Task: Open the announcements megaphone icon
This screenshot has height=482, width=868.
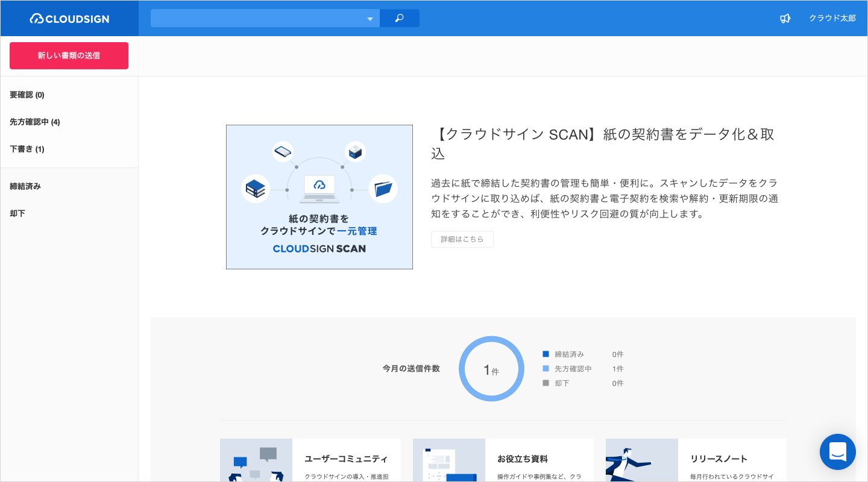Action: click(x=785, y=19)
